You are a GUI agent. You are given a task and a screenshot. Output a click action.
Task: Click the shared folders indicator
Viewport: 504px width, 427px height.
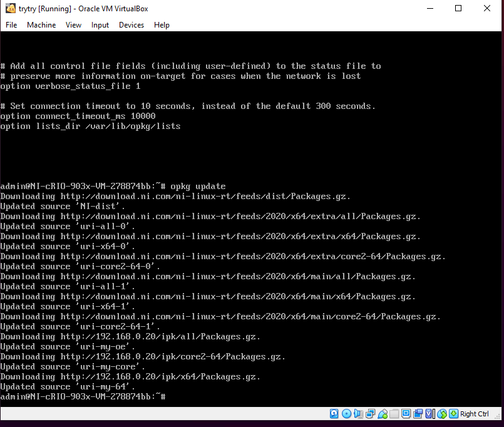pos(394,414)
